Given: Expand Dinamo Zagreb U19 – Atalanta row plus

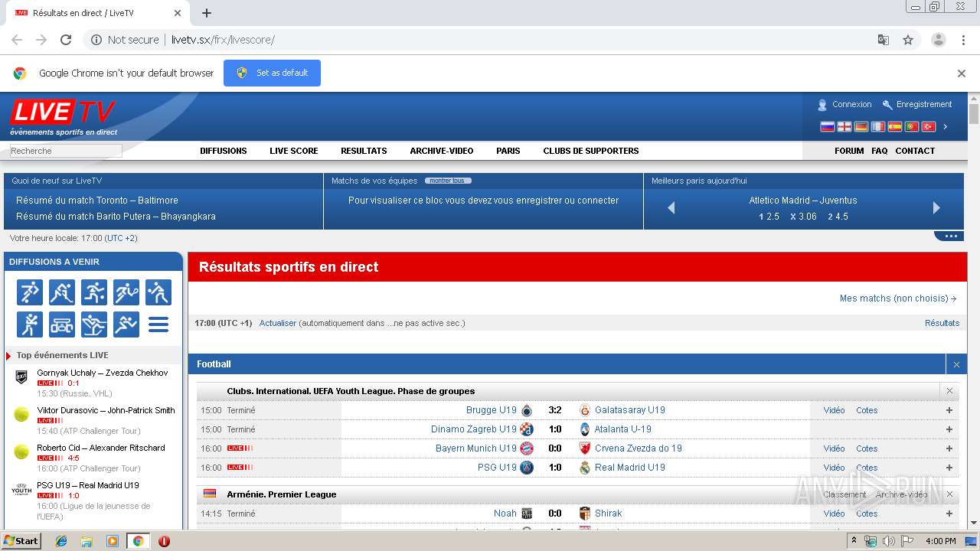Looking at the screenshot, I should 949,429.
